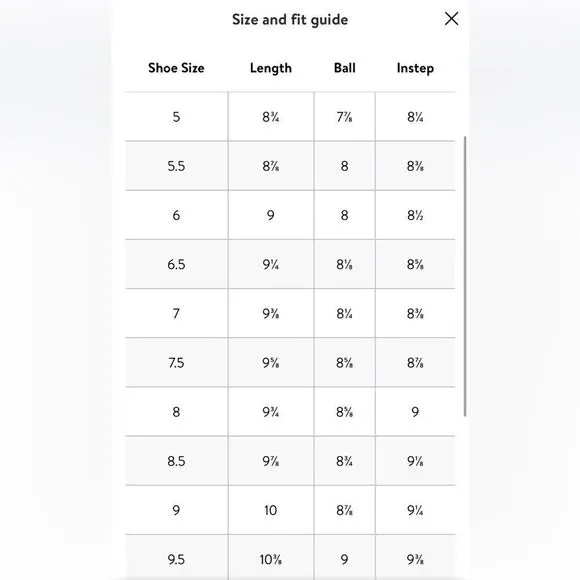Click the shoe size 9.5 cell
The width and height of the screenshot is (580, 580).
pos(176,559)
